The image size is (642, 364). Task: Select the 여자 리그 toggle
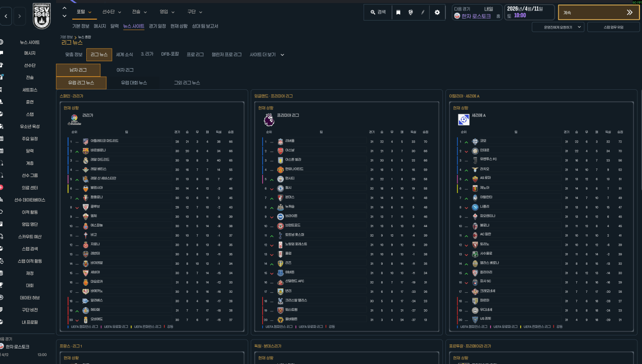[x=125, y=70]
